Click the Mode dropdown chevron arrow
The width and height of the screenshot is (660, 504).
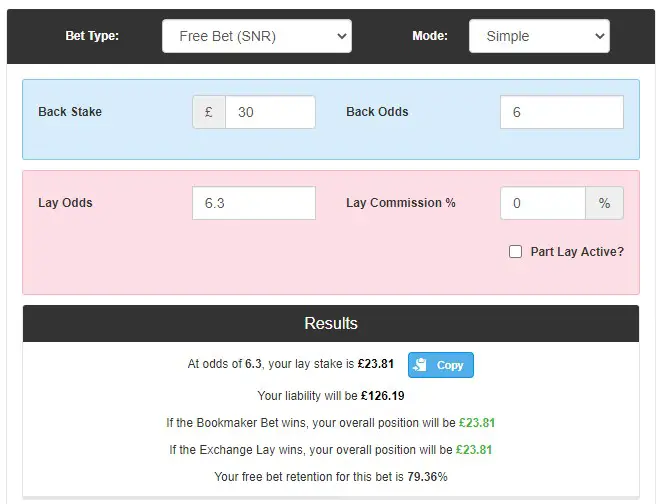pyautogui.click(x=599, y=36)
